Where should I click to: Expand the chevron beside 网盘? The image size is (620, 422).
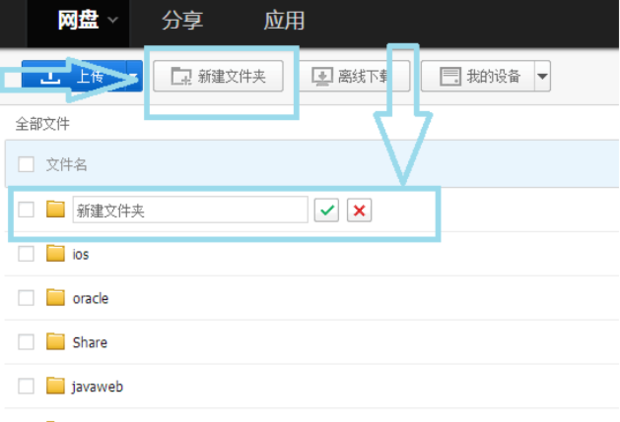[113, 20]
